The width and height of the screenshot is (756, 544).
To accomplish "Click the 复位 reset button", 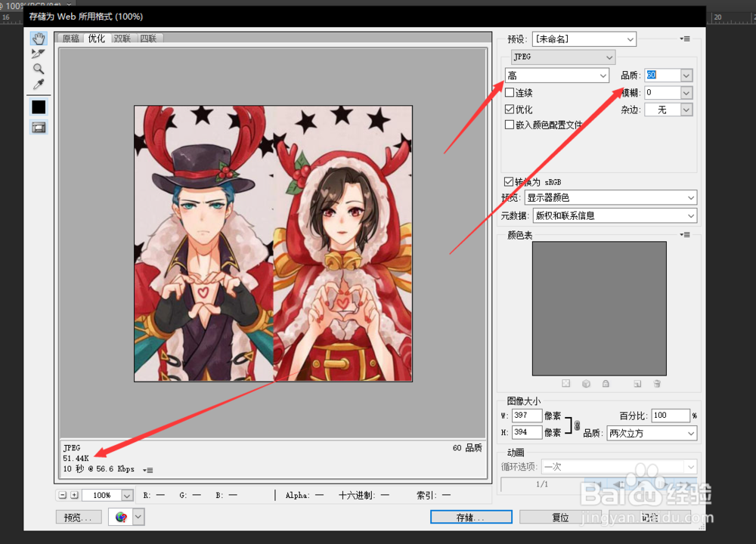I will tap(560, 517).
